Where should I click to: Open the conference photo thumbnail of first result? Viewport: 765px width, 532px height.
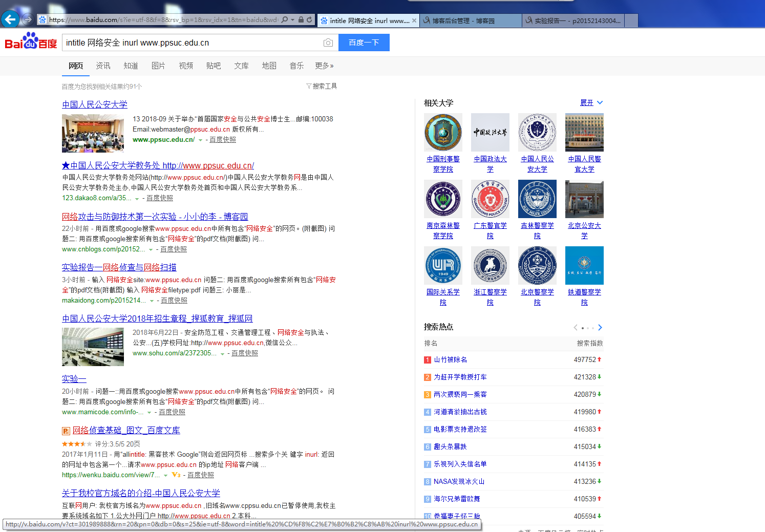93,133
